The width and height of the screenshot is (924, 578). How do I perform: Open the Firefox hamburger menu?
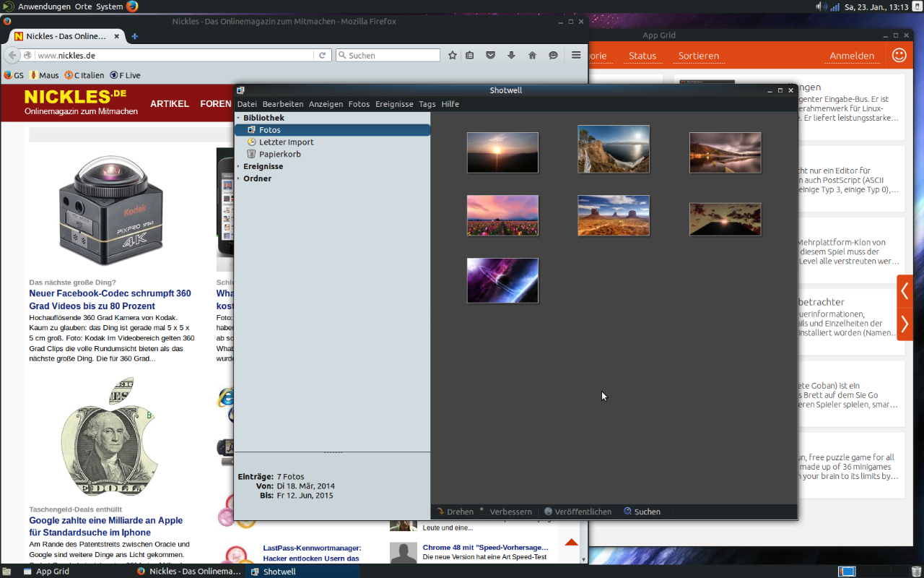pyautogui.click(x=576, y=55)
